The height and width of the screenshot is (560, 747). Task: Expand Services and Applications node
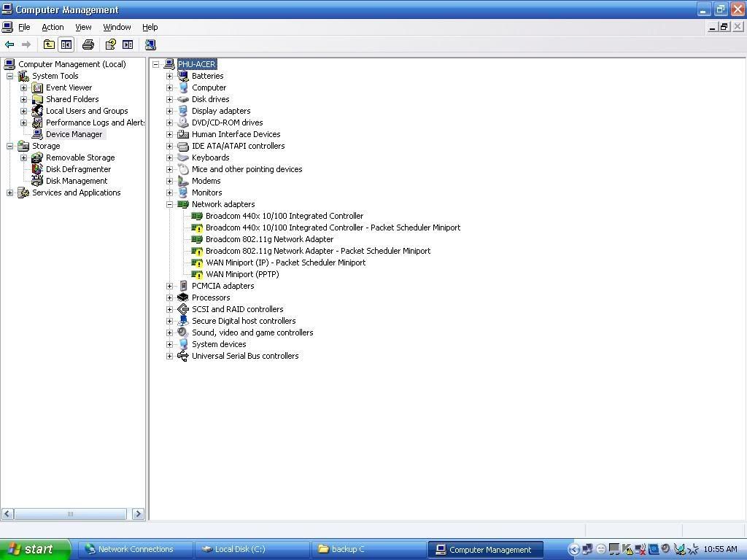(x=9, y=192)
